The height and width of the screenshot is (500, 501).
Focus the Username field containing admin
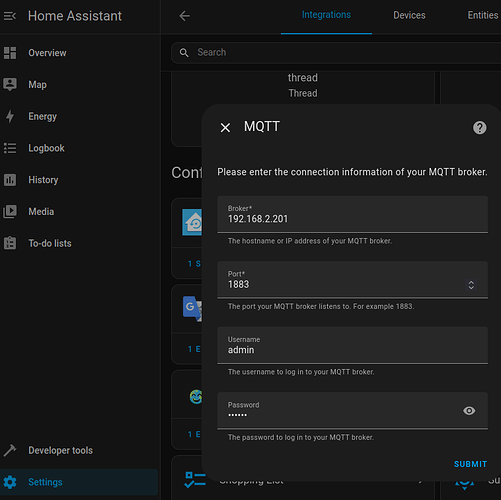(352, 345)
